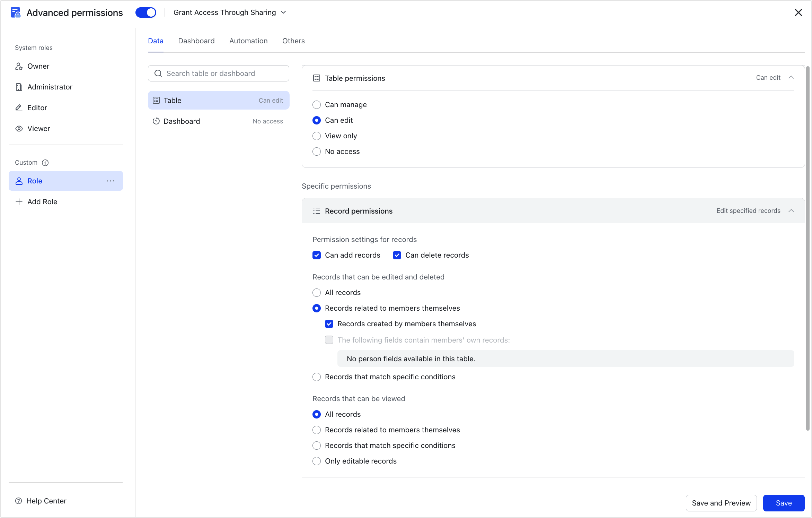812x518 pixels.
Task: Select Records related to members themselves for viewing
Action: point(317,430)
